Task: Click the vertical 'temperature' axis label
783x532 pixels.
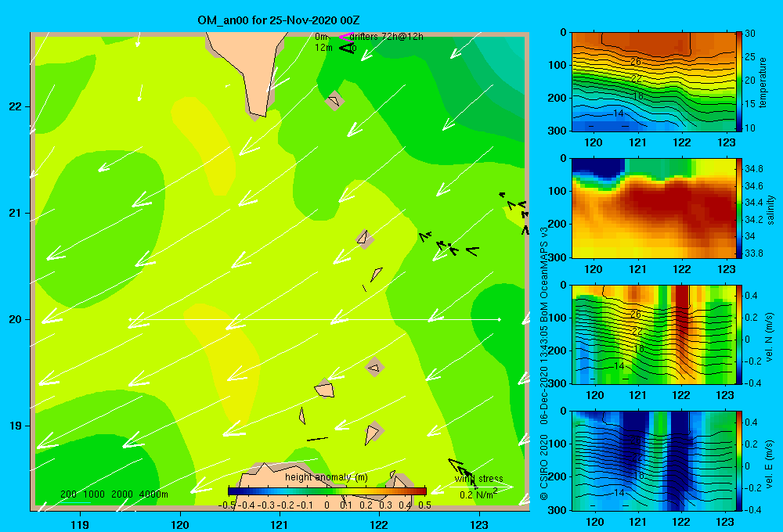Action: point(763,83)
